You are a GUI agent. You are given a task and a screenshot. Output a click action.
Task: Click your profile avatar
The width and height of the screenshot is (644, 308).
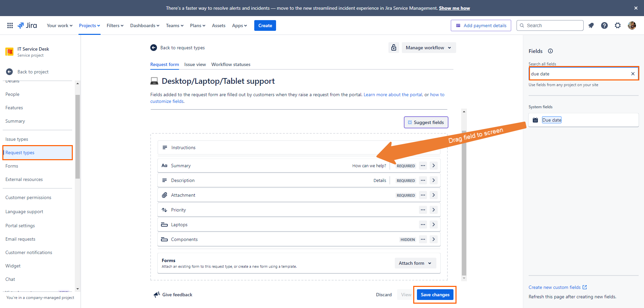632,25
